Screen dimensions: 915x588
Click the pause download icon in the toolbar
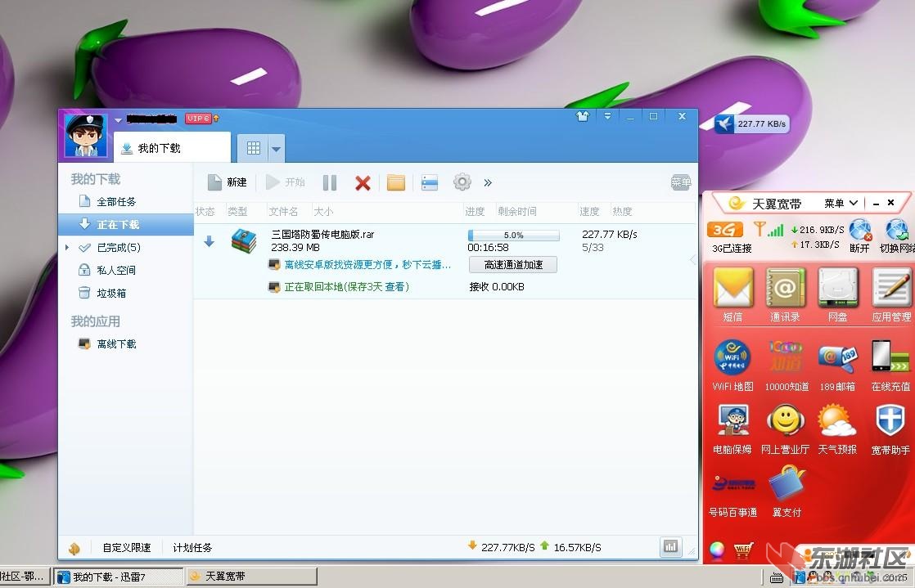pos(330,183)
